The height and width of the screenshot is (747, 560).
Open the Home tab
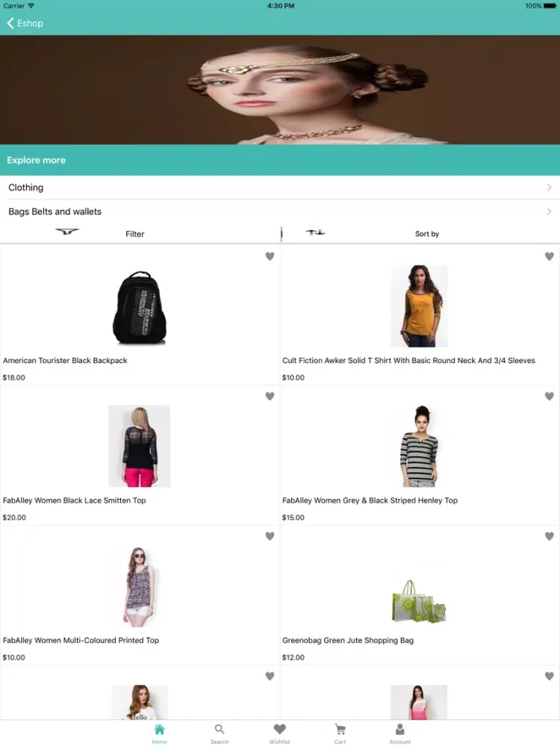coord(160,734)
